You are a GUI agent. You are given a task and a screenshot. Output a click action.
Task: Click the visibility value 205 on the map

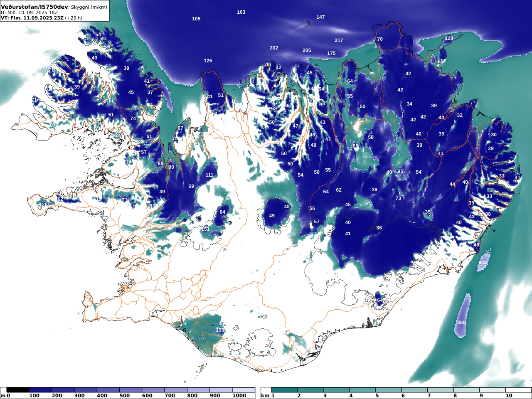click(x=307, y=50)
